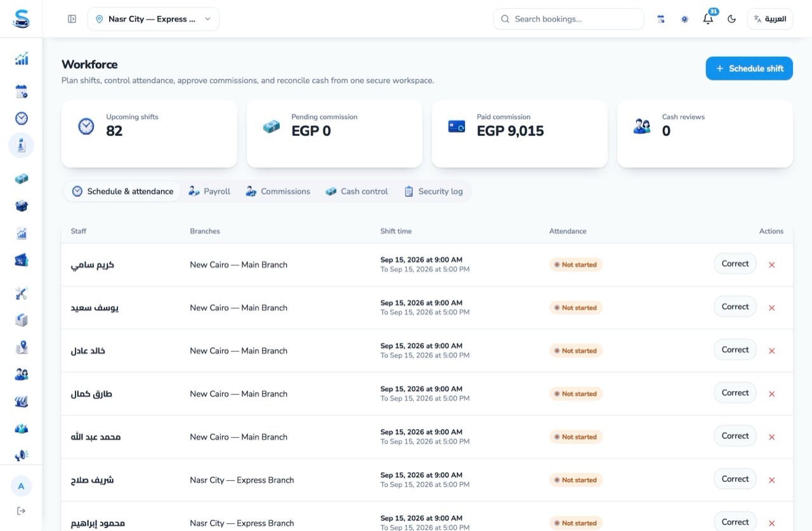Switch to the Commissions tab
The height and width of the screenshot is (531, 812).
[x=278, y=191]
